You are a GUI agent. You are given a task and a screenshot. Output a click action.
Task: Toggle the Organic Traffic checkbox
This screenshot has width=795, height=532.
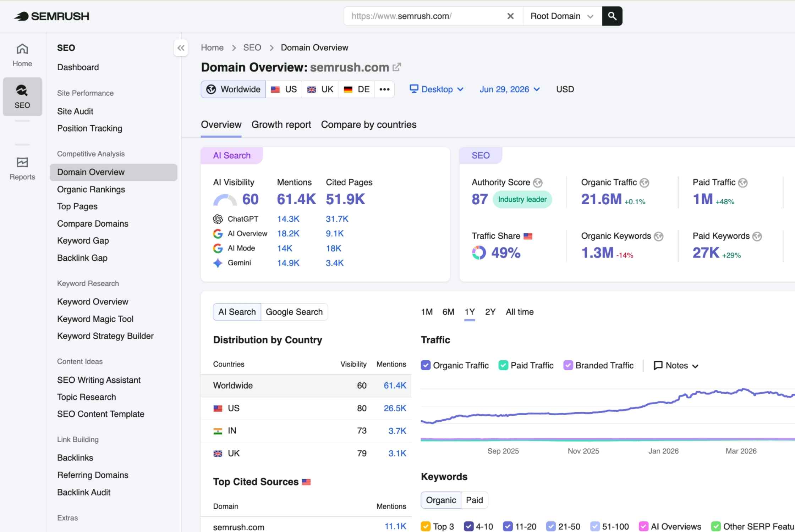tap(426, 365)
